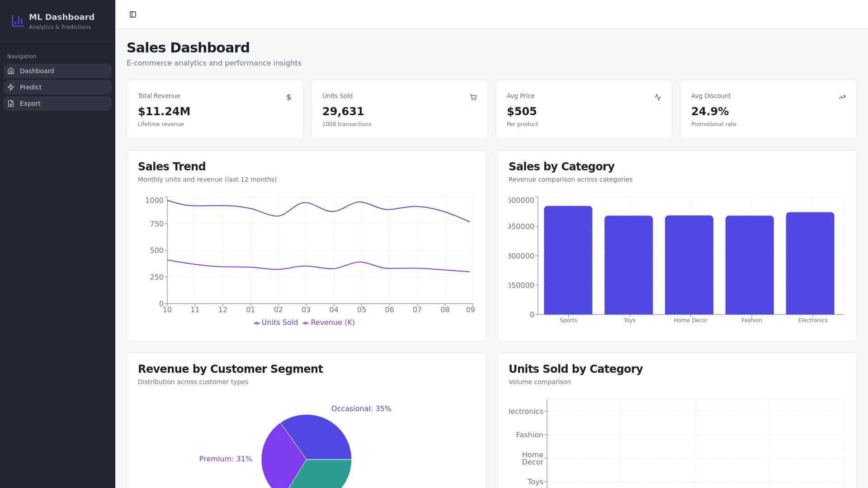Click the trending-up icon on Avg Discount card
This screenshot has width=868, height=488.
pos(842,97)
